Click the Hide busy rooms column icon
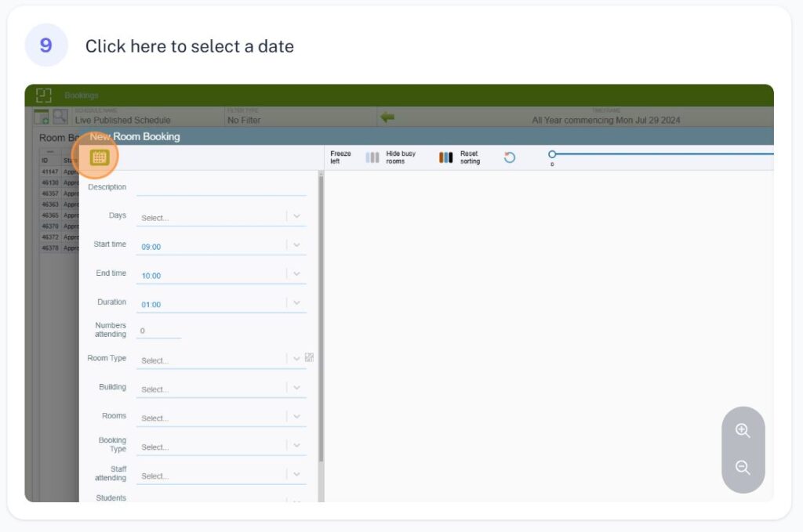Screen dimensions: 803x532 click(372, 157)
